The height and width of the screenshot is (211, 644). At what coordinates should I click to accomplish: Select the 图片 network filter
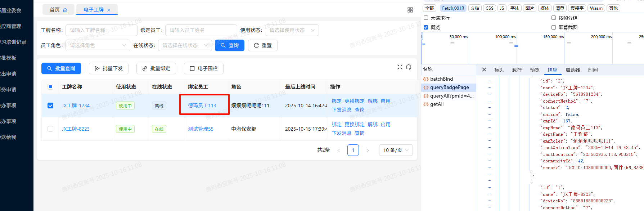coord(530,8)
